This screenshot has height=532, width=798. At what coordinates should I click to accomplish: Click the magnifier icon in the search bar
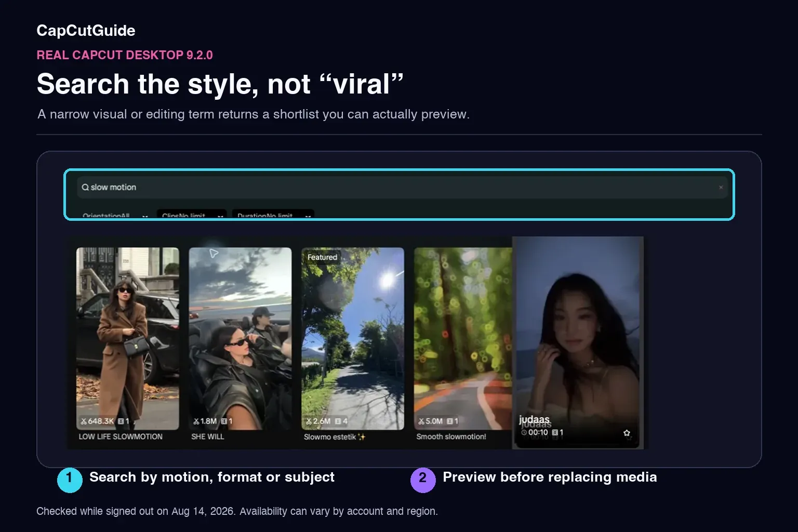(x=85, y=187)
